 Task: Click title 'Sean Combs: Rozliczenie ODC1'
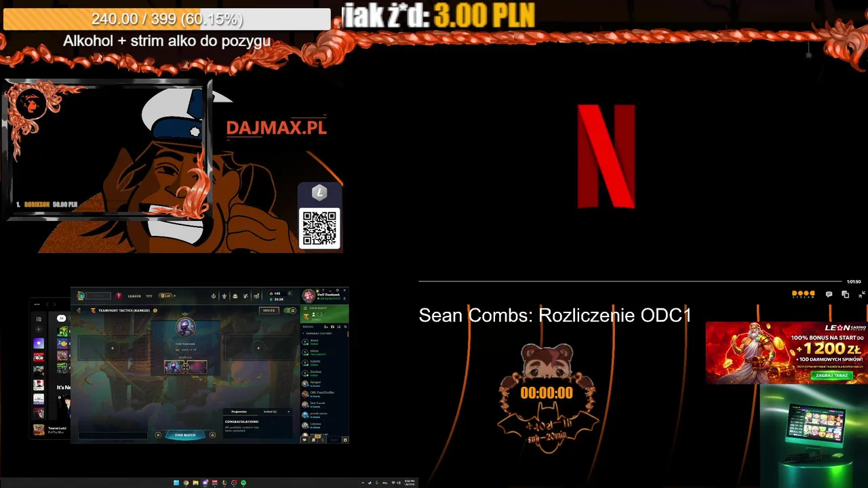pos(555,315)
